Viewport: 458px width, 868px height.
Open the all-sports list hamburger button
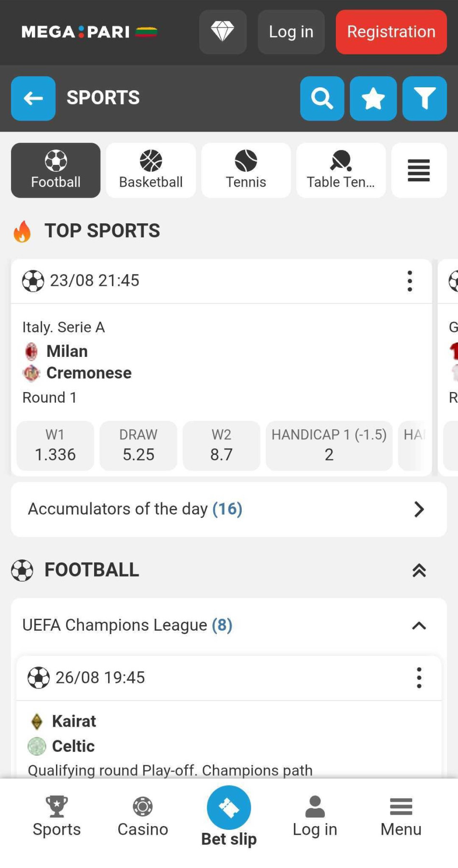coord(419,170)
